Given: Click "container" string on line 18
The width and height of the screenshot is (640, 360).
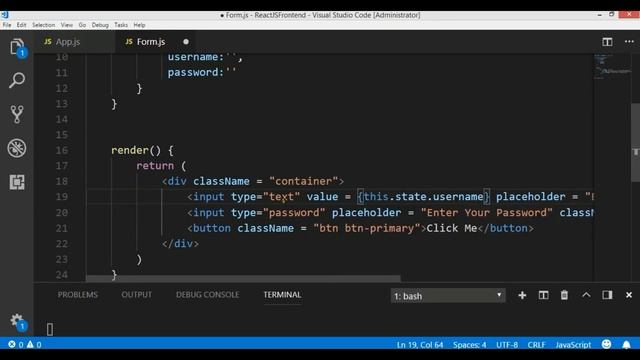Looking at the screenshot, I should tap(304, 181).
